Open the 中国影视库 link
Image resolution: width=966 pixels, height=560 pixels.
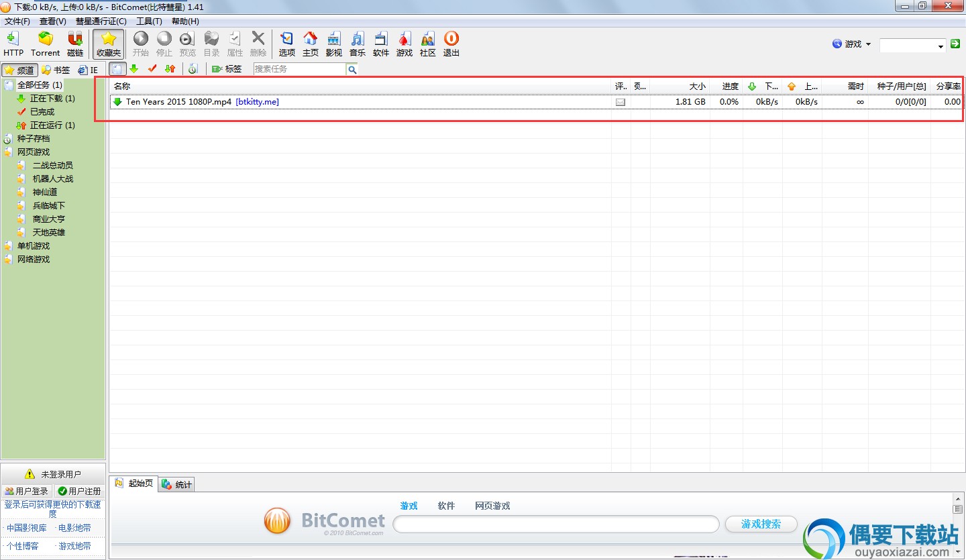point(27,528)
